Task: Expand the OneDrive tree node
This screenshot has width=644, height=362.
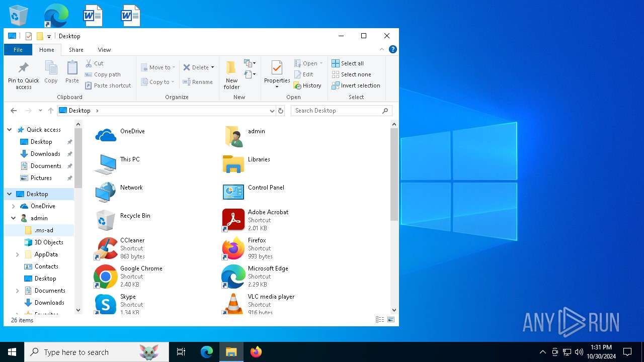Action: pos(14,206)
